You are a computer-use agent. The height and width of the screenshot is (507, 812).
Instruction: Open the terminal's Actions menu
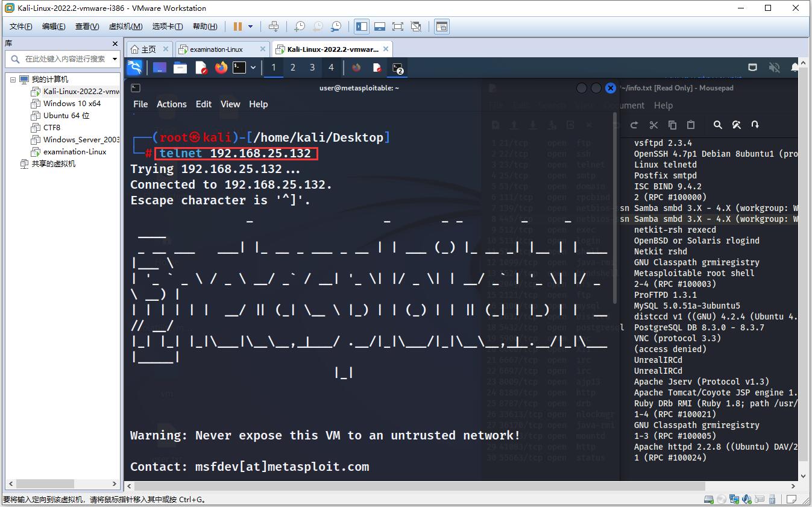(172, 104)
